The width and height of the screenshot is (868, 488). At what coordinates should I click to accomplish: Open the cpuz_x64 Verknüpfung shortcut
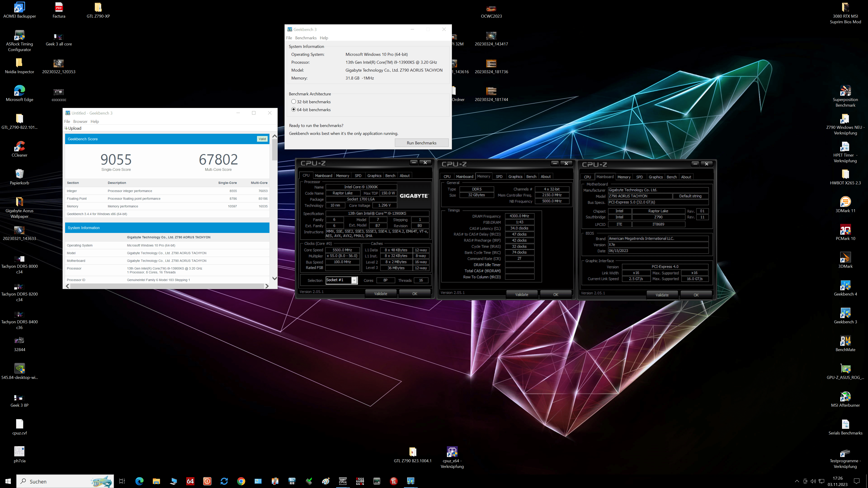(452, 457)
